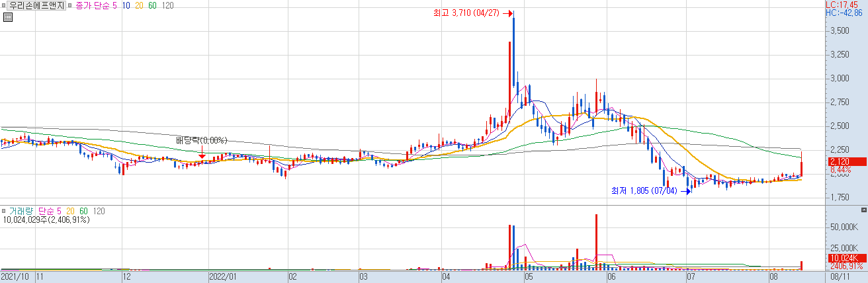Click the 2022/01 date axis label
Screen dimensions: 868x283
pos(223,277)
